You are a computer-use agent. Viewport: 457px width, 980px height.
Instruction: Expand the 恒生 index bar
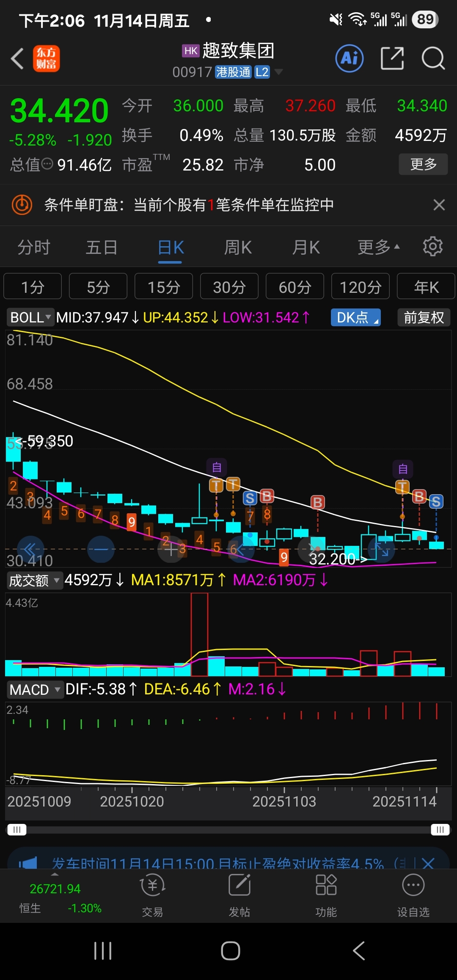(55, 874)
